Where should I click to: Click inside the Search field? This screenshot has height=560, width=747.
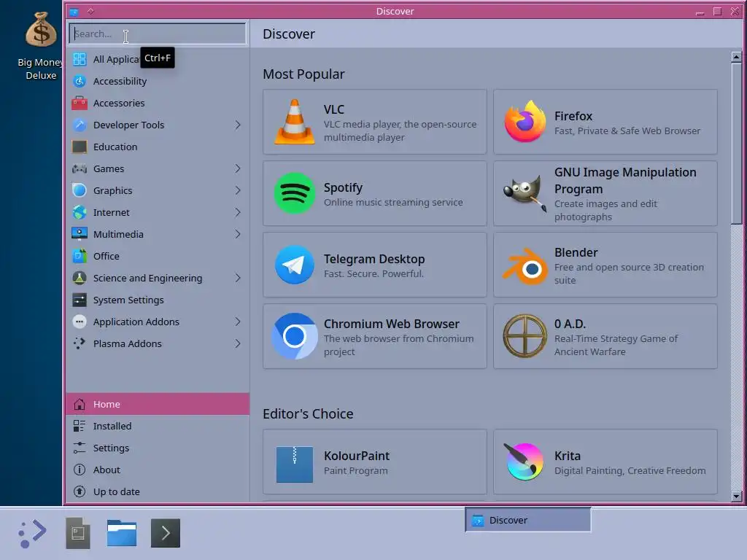(x=158, y=34)
